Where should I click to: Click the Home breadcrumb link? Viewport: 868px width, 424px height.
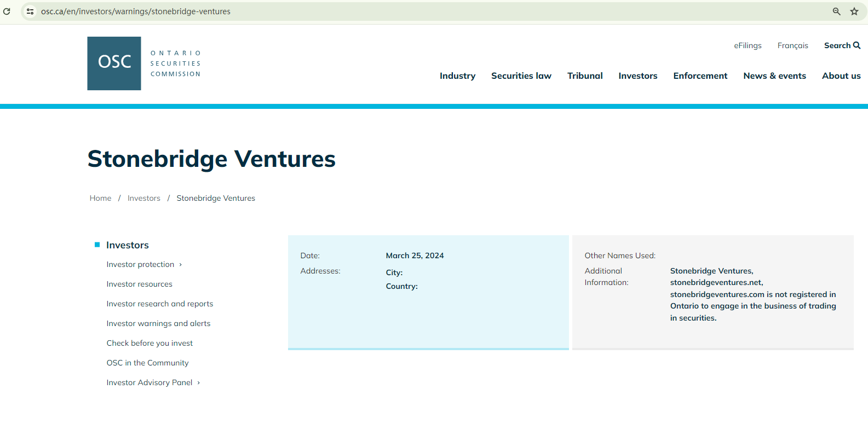[100, 198]
